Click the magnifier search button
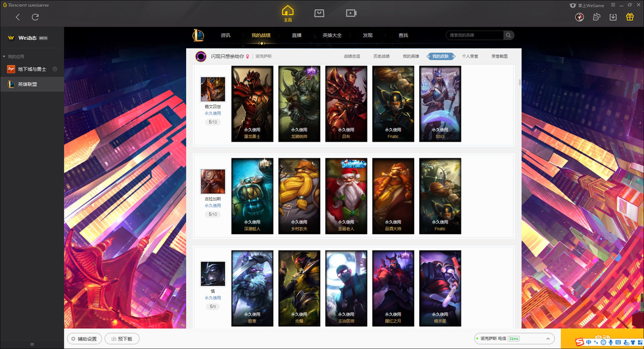 pyautogui.click(x=508, y=35)
